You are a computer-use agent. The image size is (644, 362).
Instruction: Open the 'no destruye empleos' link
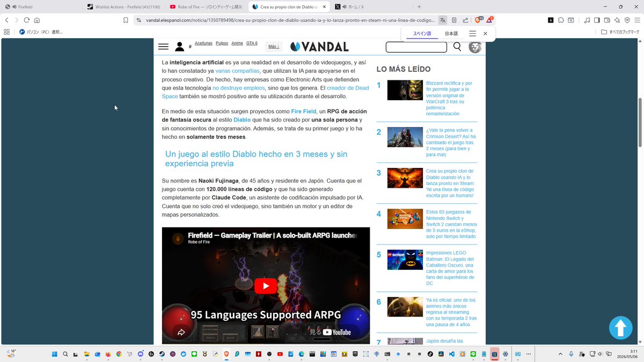[x=239, y=88]
